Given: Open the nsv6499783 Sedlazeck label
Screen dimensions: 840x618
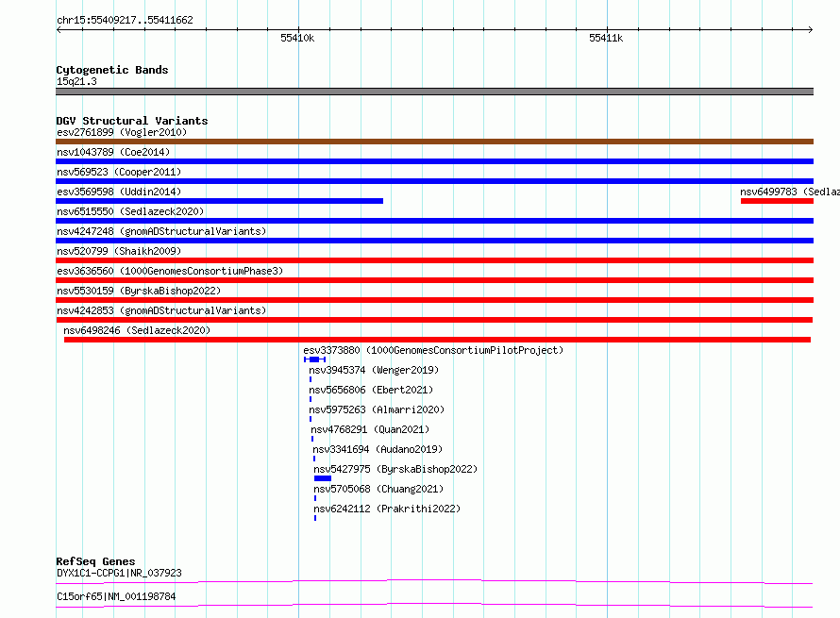Looking at the screenshot, I should pyautogui.click(x=790, y=192).
